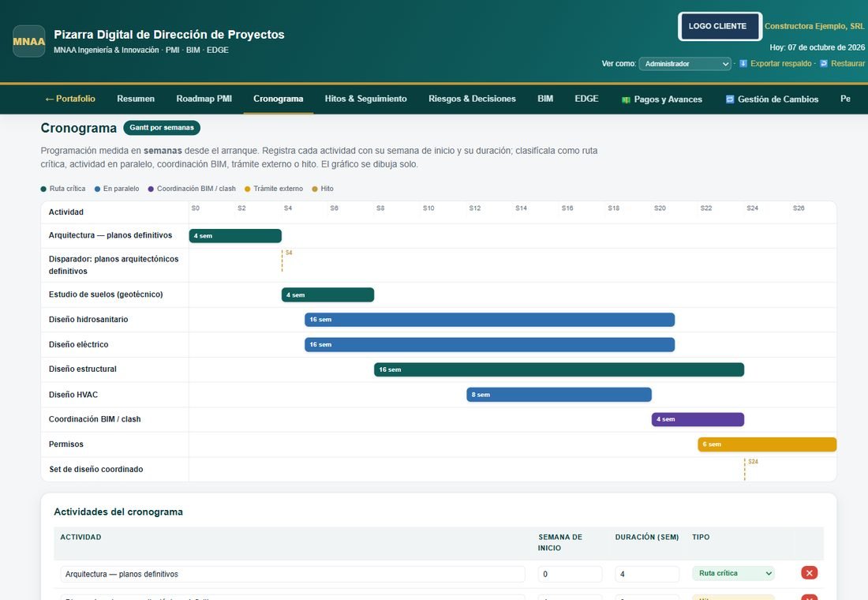Click the Permisos row label
The height and width of the screenshot is (600, 868).
[65, 444]
